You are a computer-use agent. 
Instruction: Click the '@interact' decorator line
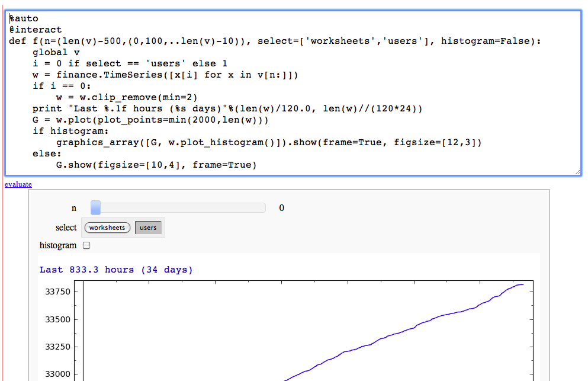(x=36, y=30)
